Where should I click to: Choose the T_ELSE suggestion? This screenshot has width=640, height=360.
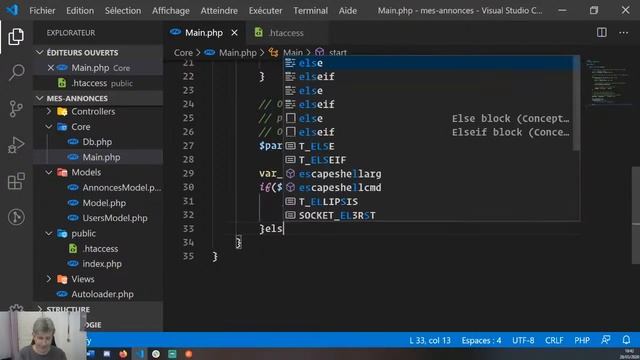pyautogui.click(x=429, y=146)
